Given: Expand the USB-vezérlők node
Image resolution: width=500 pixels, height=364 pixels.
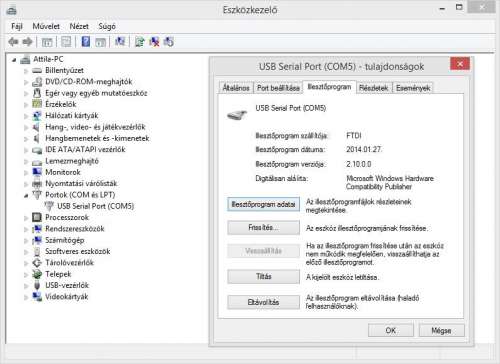Looking at the screenshot, I should [26, 286].
